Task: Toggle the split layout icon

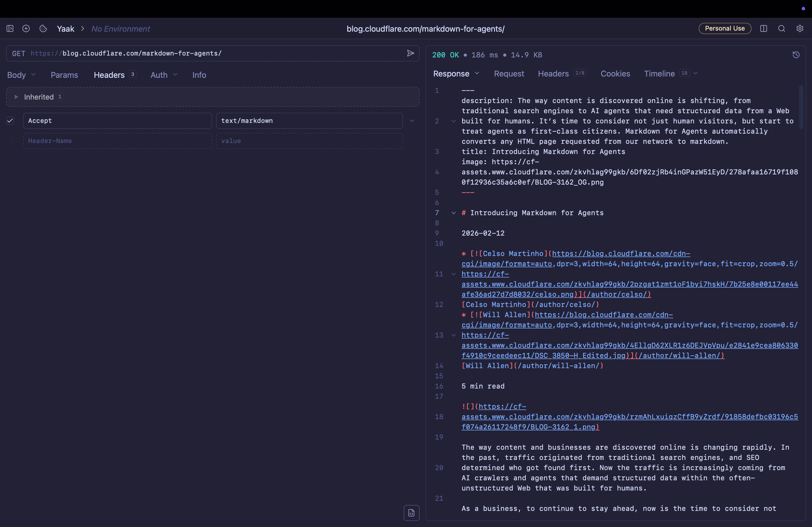Action: coord(764,29)
